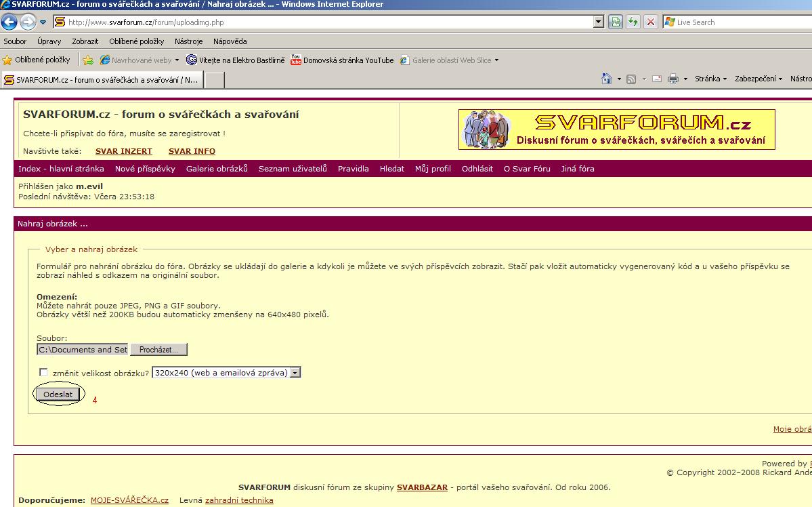Viewport: 812px width, 507px height.
Task: Click the 'Omezení:' bold label
Action: [57, 297]
